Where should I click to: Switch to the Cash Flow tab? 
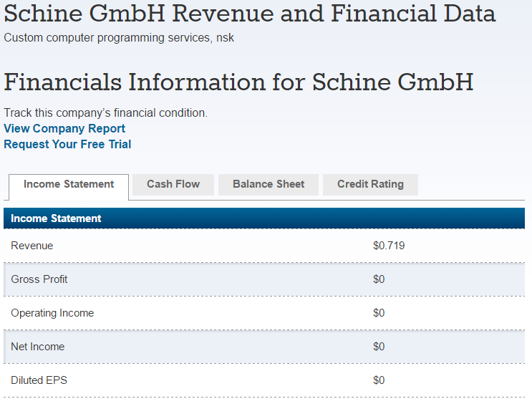[x=173, y=185]
